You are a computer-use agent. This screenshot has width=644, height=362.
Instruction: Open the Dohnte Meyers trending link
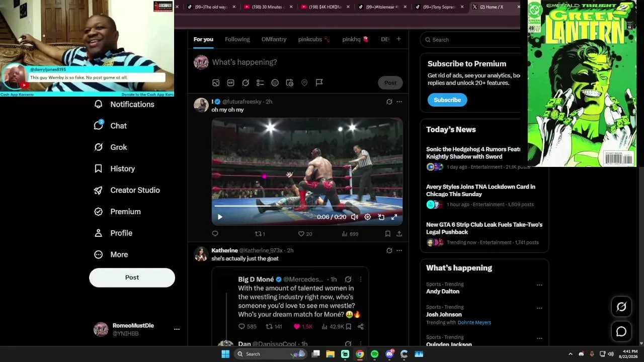[x=474, y=323]
